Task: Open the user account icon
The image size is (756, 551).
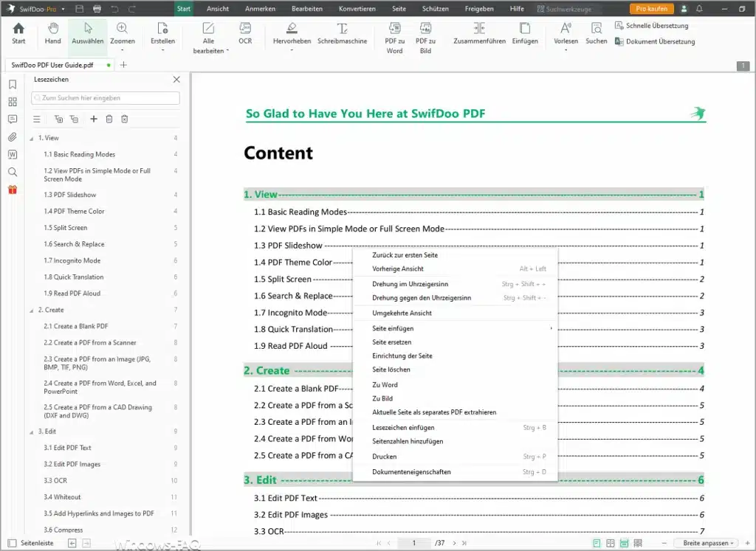Action: 684,9
